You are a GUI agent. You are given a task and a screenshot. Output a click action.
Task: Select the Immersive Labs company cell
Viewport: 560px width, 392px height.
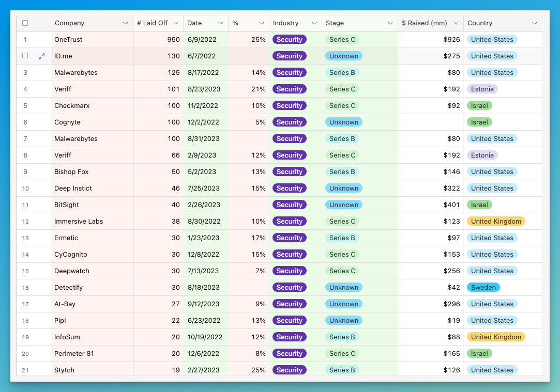point(92,221)
